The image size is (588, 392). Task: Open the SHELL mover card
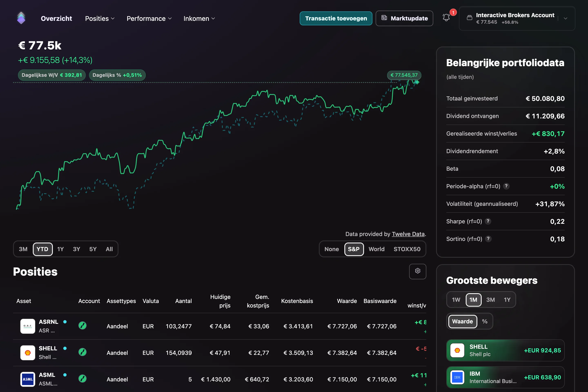point(505,350)
